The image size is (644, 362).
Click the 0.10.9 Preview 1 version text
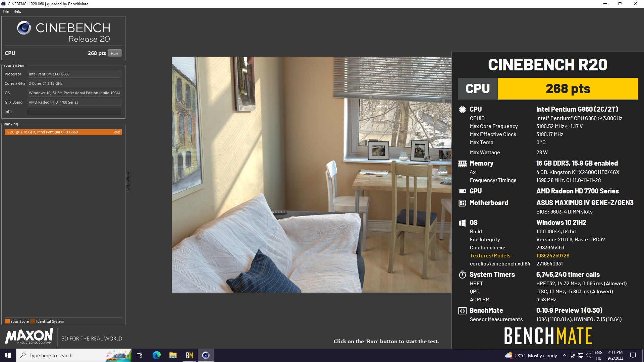click(569, 310)
